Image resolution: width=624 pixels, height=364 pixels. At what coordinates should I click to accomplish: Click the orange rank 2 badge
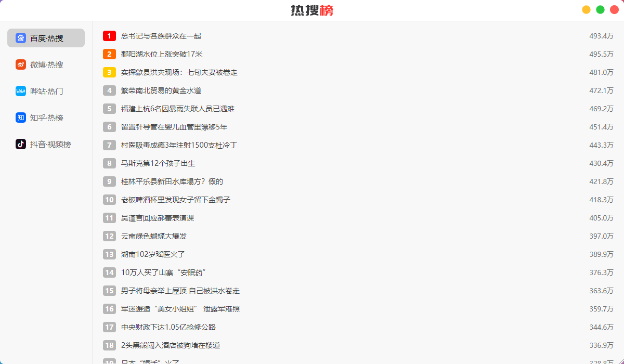pos(109,54)
